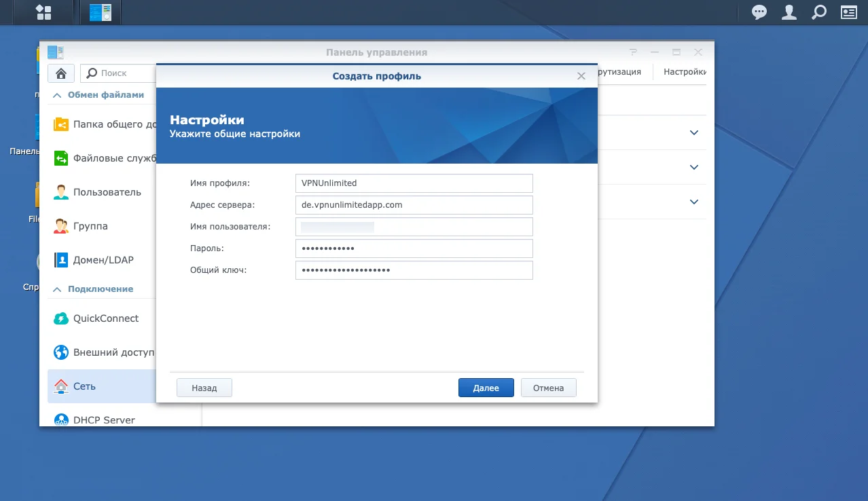The width and height of the screenshot is (868, 501).
Task: Click the Адрес сервера input field
Action: pyautogui.click(x=414, y=204)
